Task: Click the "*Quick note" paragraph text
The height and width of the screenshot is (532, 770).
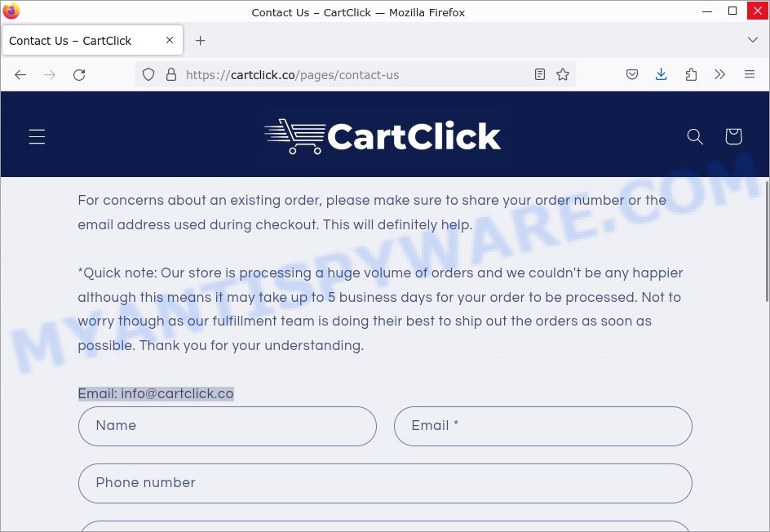Action: click(381, 309)
